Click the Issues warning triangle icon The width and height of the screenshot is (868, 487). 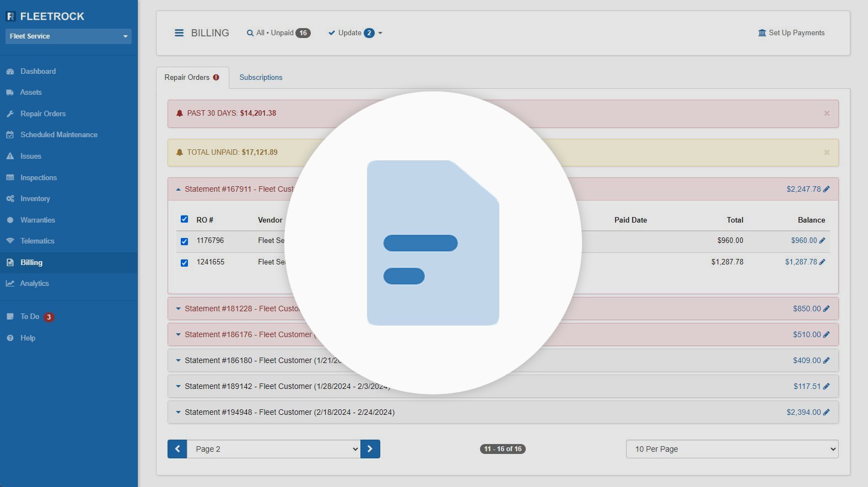[x=10, y=156]
